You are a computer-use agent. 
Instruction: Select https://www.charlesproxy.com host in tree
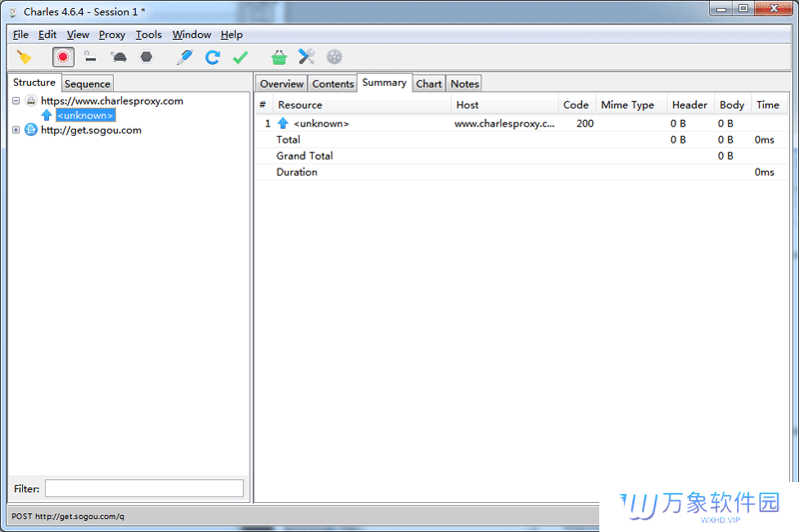pos(112,101)
